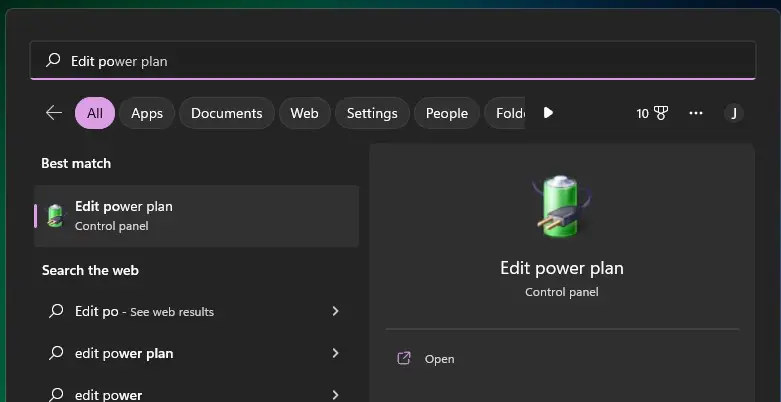Open the three-dot more options menu

click(x=696, y=113)
